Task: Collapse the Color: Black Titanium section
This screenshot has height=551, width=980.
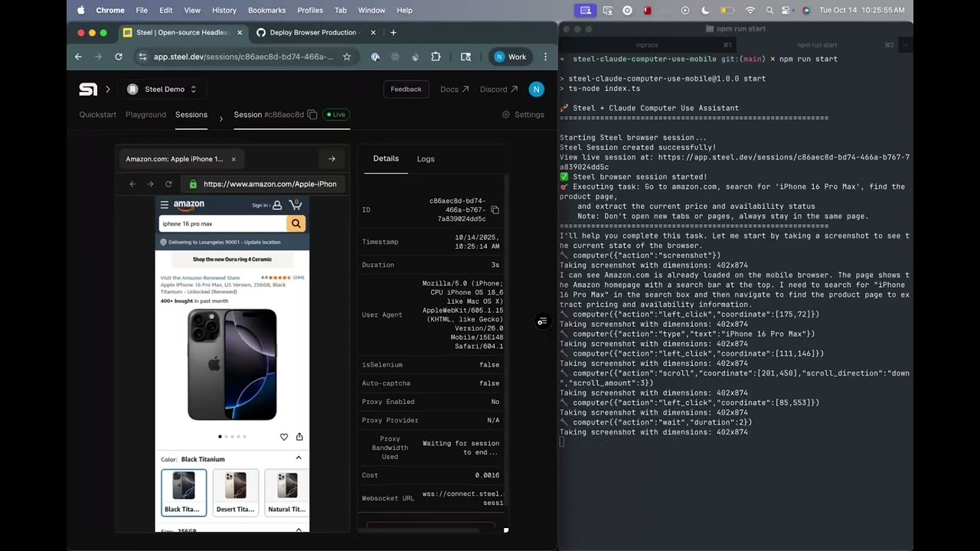Action: click(x=299, y=458)
